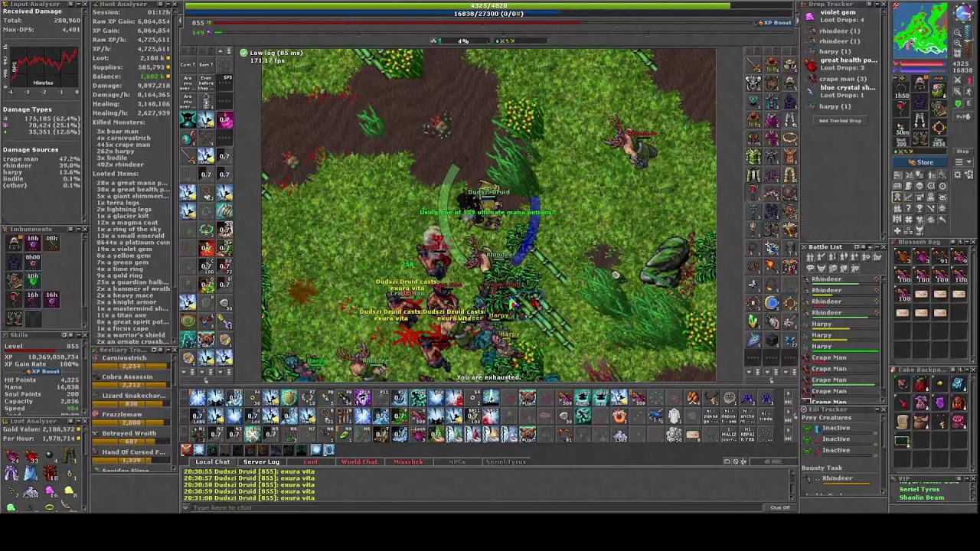Screen dimensions: 980x551
Task: Switch to Local Chat tab
Action: click(212, 461)
